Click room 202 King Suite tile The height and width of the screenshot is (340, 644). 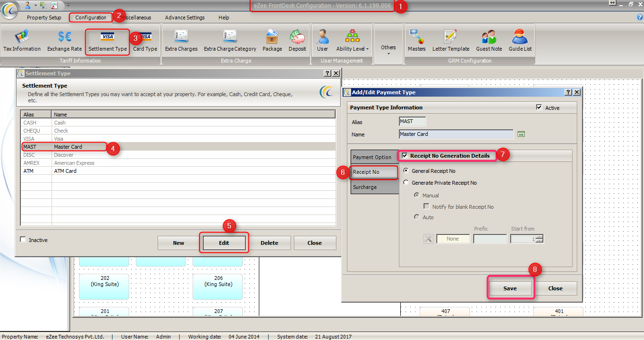(x=105, y=286)
